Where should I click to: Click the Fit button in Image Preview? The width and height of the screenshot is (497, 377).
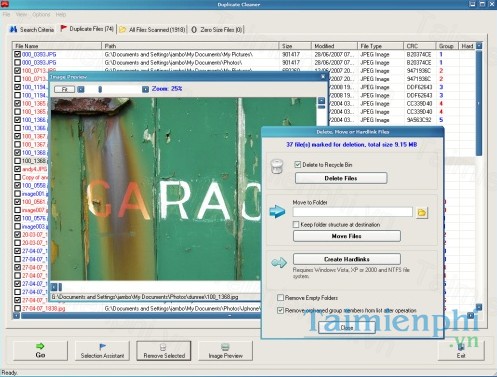tap(64, 89)
